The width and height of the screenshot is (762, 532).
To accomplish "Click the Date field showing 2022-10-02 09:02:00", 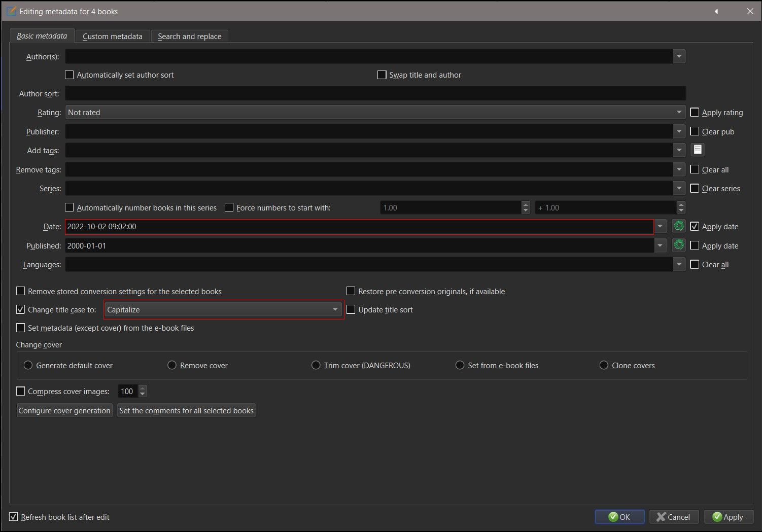I will (x=359, y=227).
